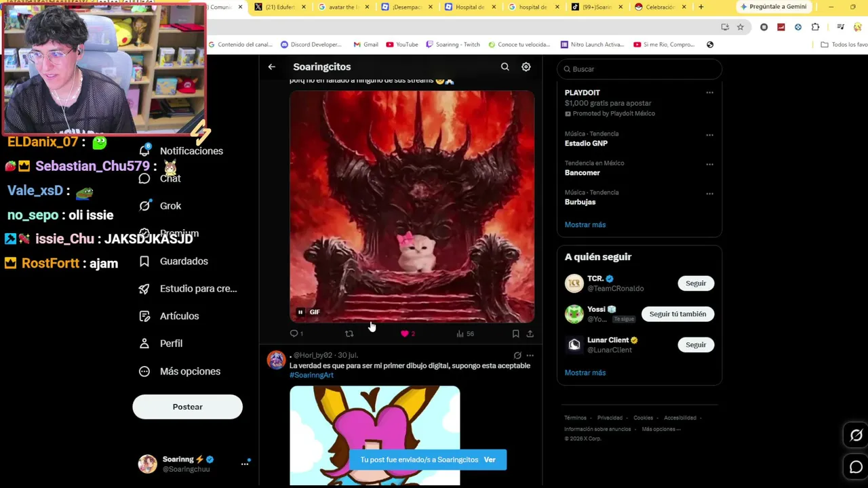The width and height of the screenshot is (868, 488).
Task: Open the Estadio GNP trend
Action: 586,144
